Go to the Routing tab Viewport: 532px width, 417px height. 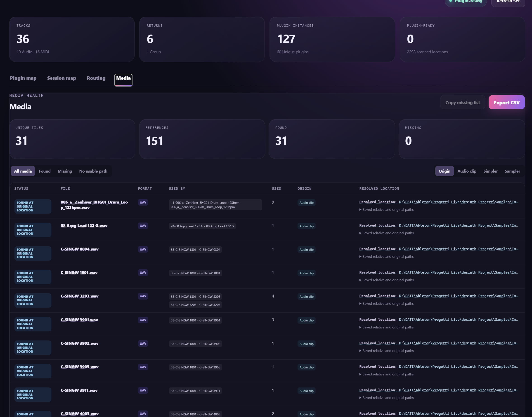tap(96, 78)
